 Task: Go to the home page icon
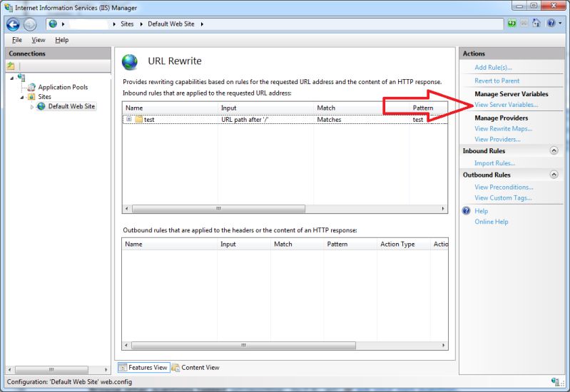(x=536, y=24)
